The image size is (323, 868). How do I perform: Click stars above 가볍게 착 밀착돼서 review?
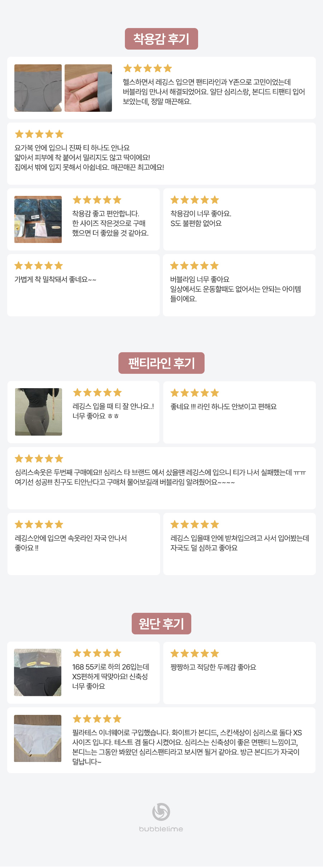tap(39, 266)
